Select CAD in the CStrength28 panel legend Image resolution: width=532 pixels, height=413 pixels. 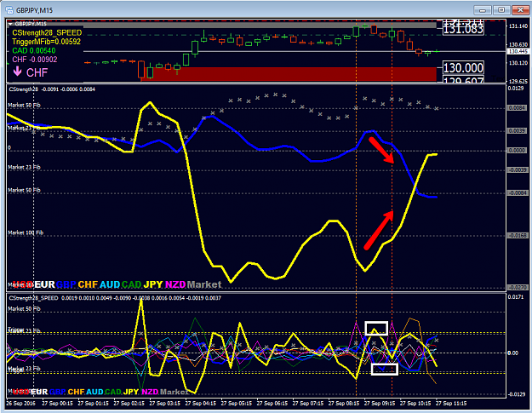point(131,284)
